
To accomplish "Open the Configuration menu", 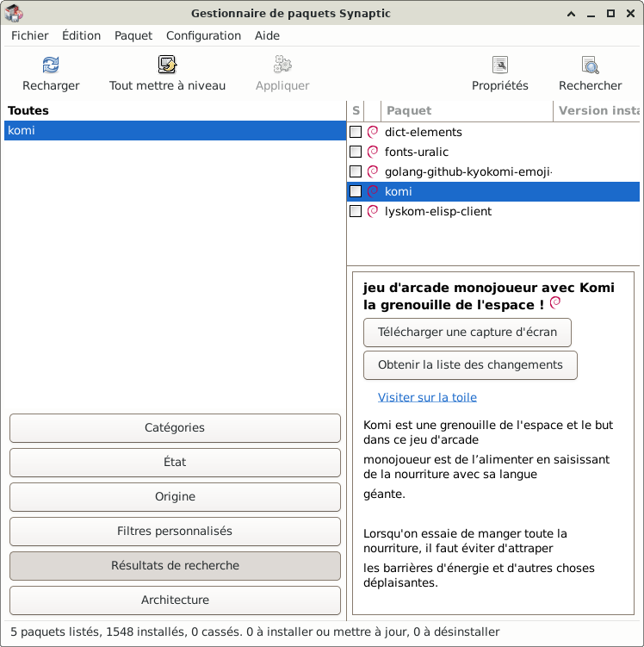I will 204,35.
